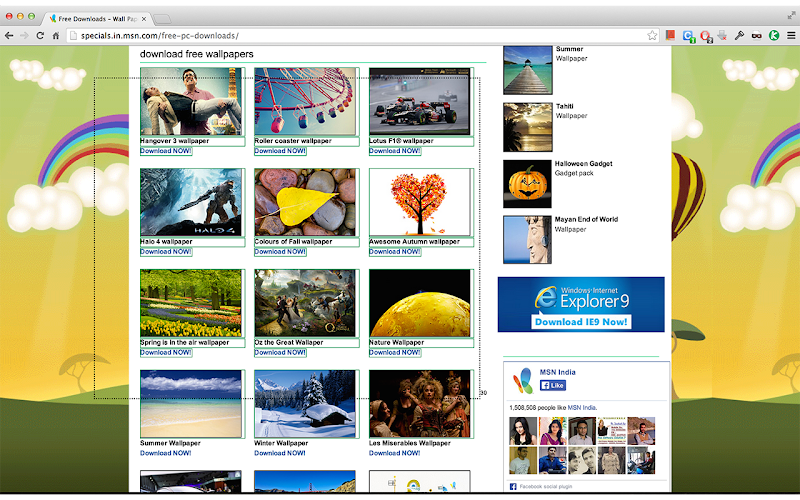Screen dimensions: 800x500
Task: Open the tulip garden Spring thumbnail
Action: tap(191, 303)
